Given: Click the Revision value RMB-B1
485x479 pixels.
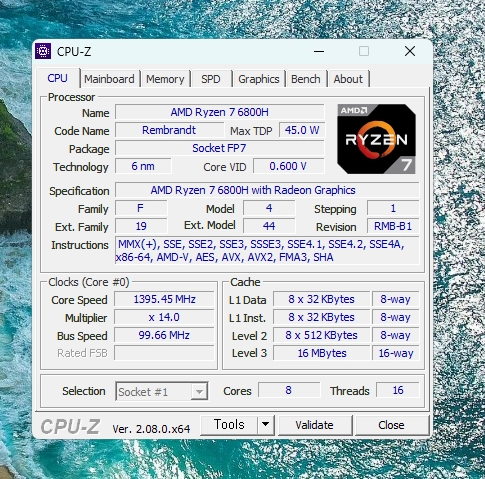Looking at the screenshot, I should click(393, 226).
